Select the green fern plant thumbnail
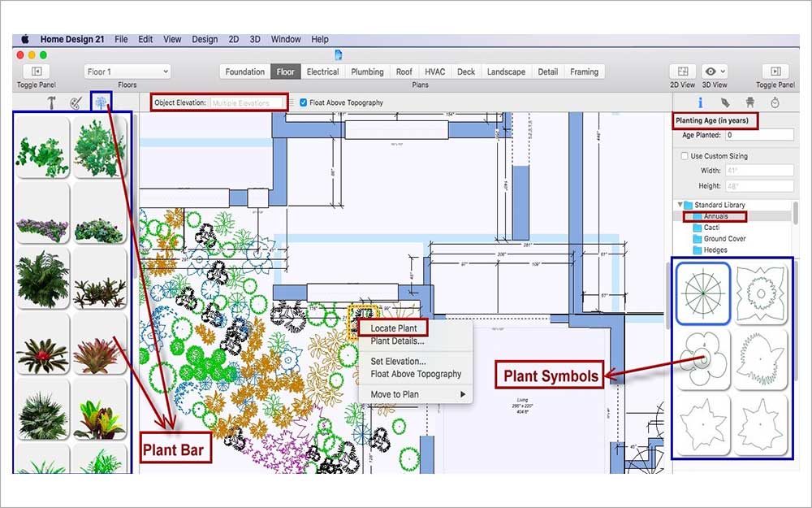The height and width of the screenshot is (508, 812). tap(42, 278)
